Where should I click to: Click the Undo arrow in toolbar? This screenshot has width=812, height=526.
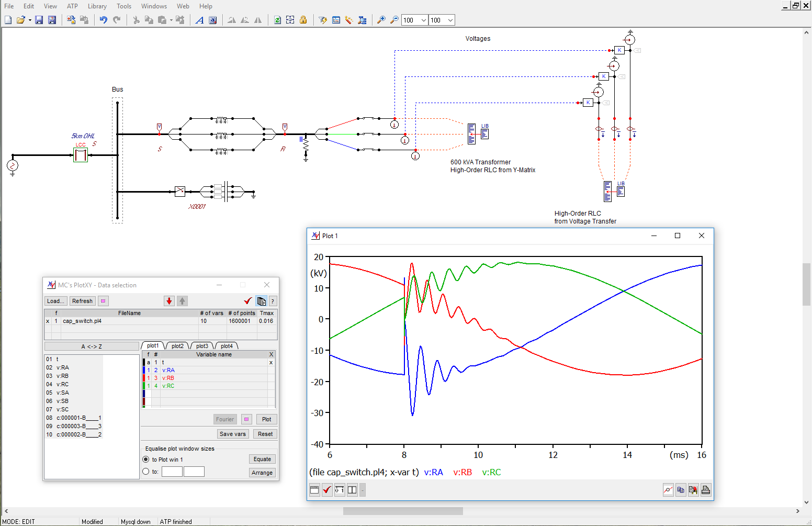click(x=104, y=20)
